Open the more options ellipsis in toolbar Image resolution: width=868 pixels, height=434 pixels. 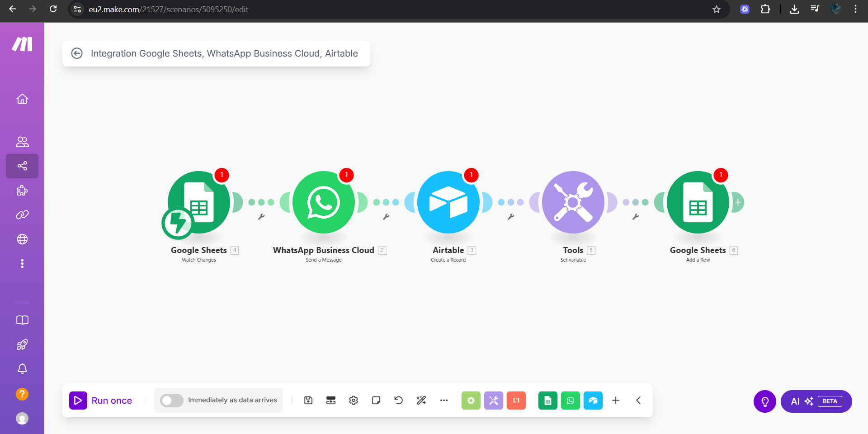[x=444, y=400]
